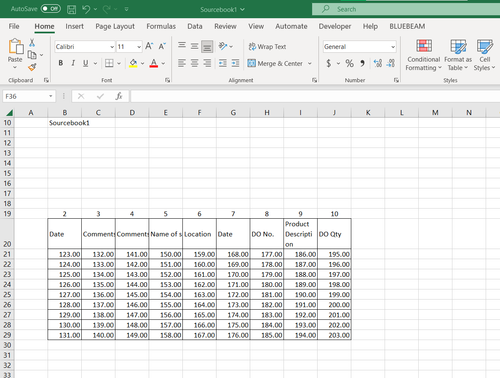Open the General number format dropdown
The height and width of the screenshot is (378, 500).
pyautogui.click(x=393, y=47)
